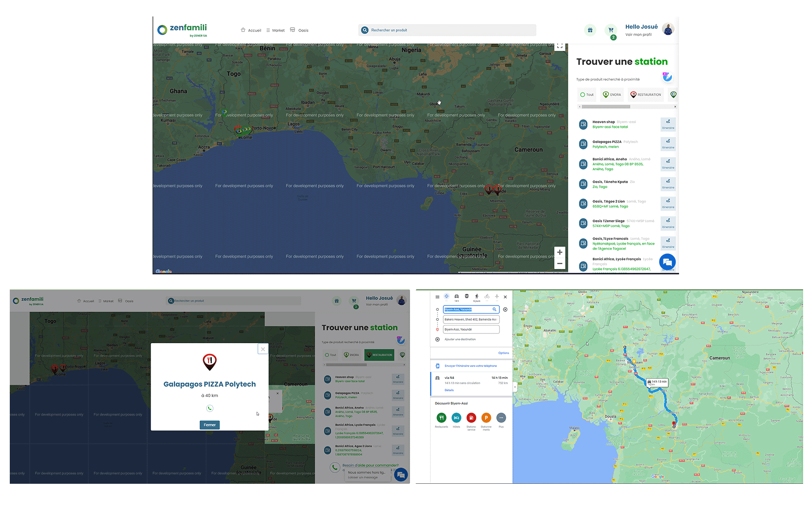Viewport: 812px width, 506px height.
Task: Click scrollbar thumb under filter chips in main view
Action: point(606,107)
